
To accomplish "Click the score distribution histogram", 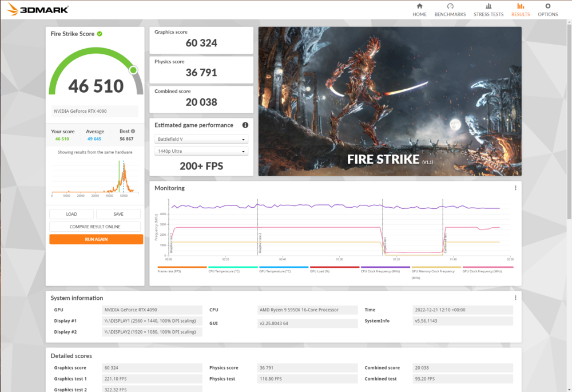I will pyautogui.click(x=95, y=177).
